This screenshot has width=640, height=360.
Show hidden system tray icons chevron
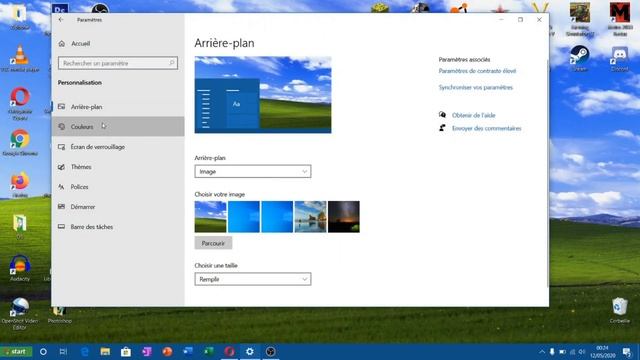[542, 351]
